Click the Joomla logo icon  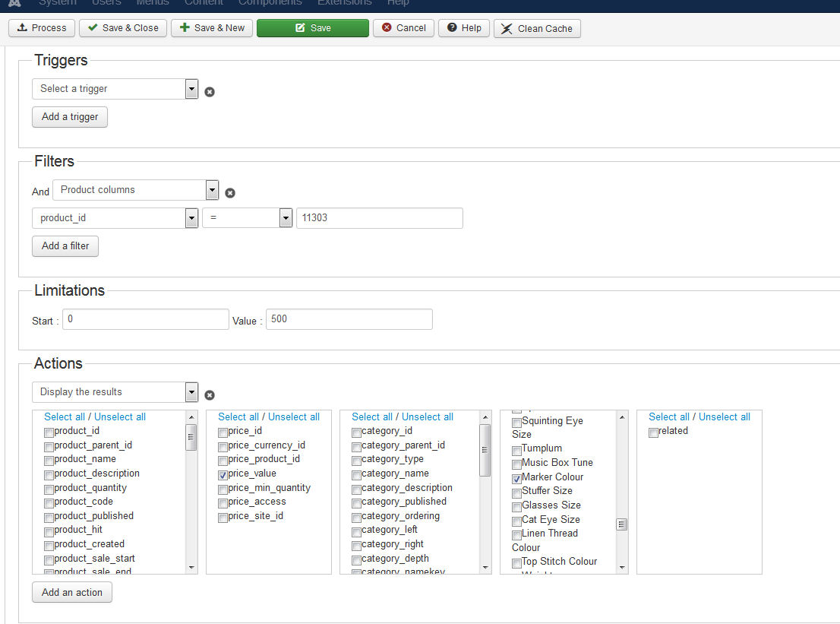pos(14,3)
